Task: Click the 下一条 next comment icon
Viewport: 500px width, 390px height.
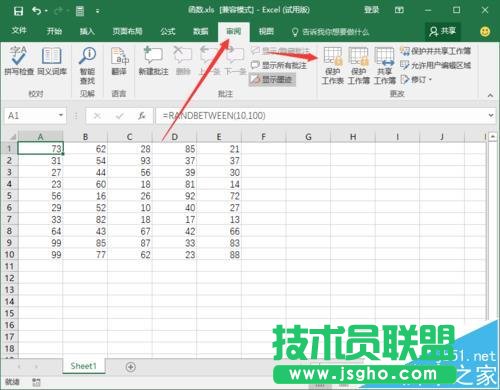Action: [x=235, y=61]
